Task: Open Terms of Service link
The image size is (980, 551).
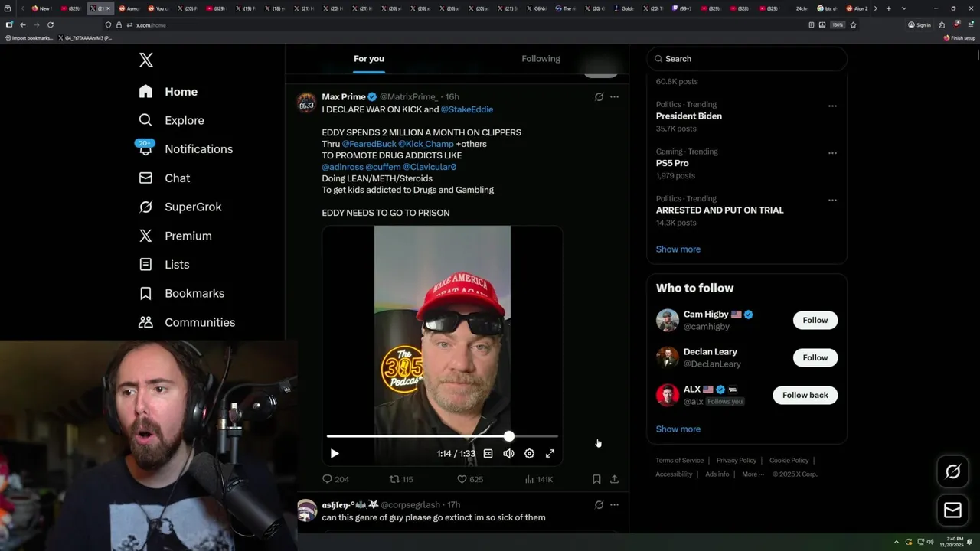Action: pyautogui.click(x=679, y=461)
